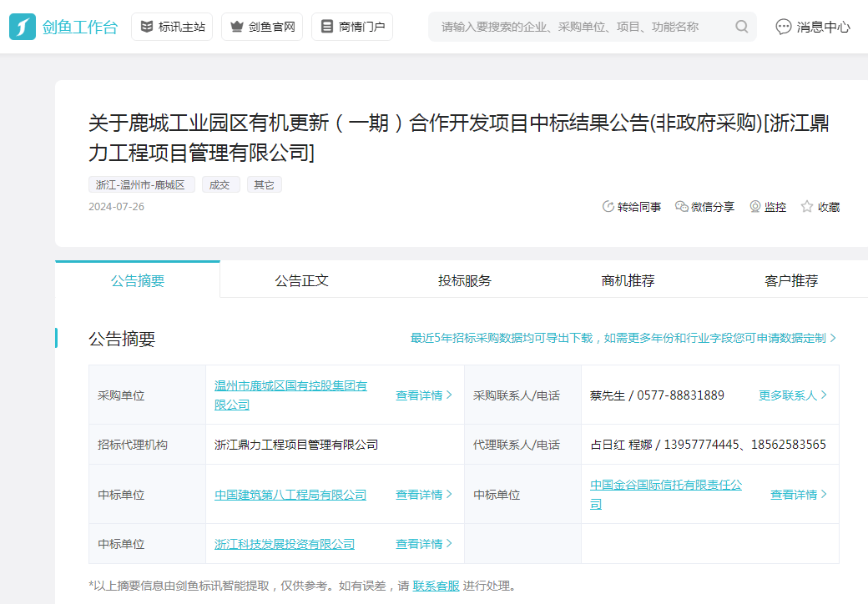Click the magnifier search icon
The height and width of the screenshot is (604, 868).
tap(742, 27)
